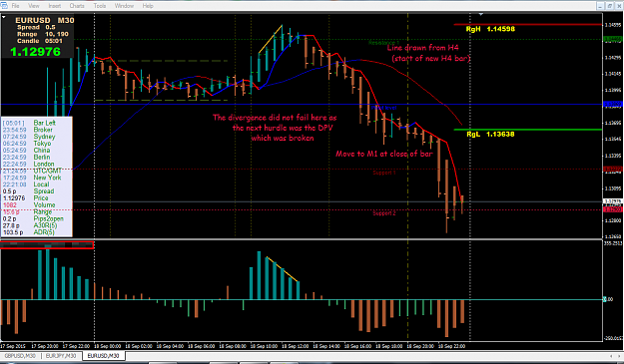Select the yellow trendline on histogram bars

coord(283,269)
